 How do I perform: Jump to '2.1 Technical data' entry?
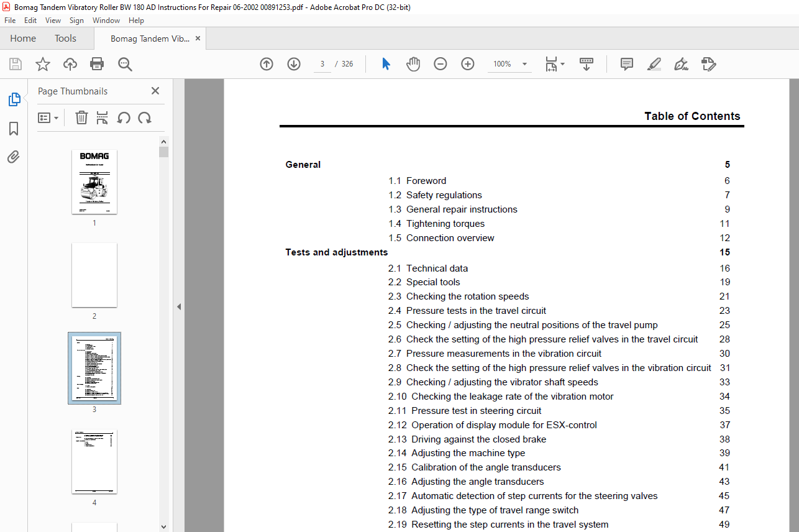tap(428, 268)
